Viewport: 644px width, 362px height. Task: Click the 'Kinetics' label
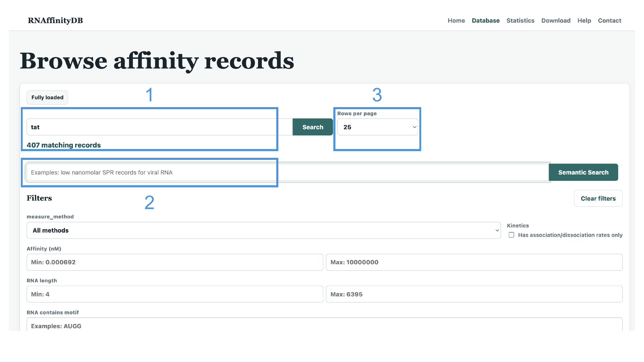point(517,226)
